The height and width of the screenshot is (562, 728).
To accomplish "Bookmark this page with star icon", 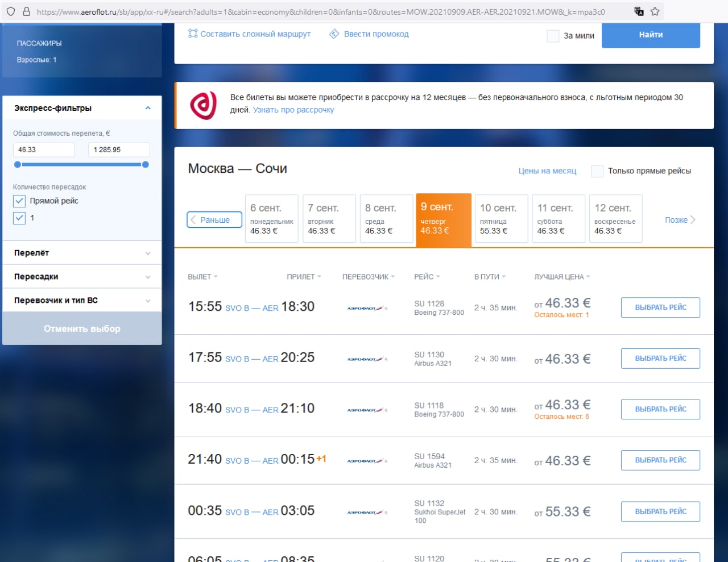I will (x=655, y=11).
